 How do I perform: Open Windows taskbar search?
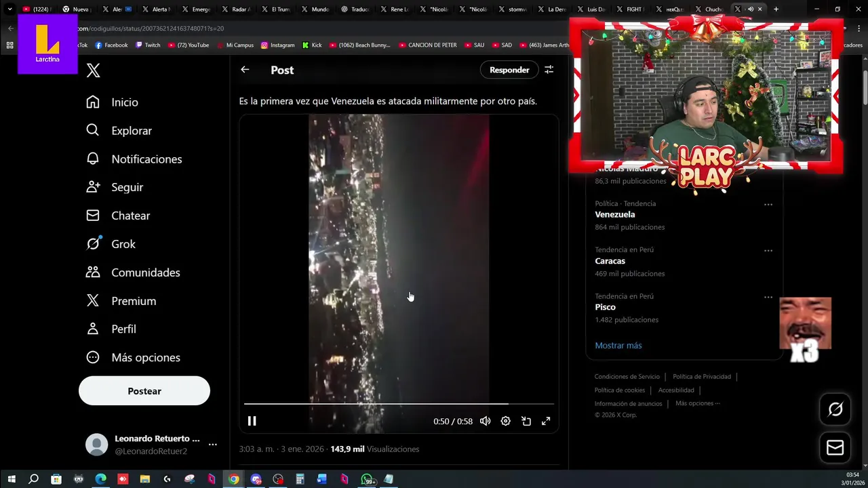click(x=34, y=479)
